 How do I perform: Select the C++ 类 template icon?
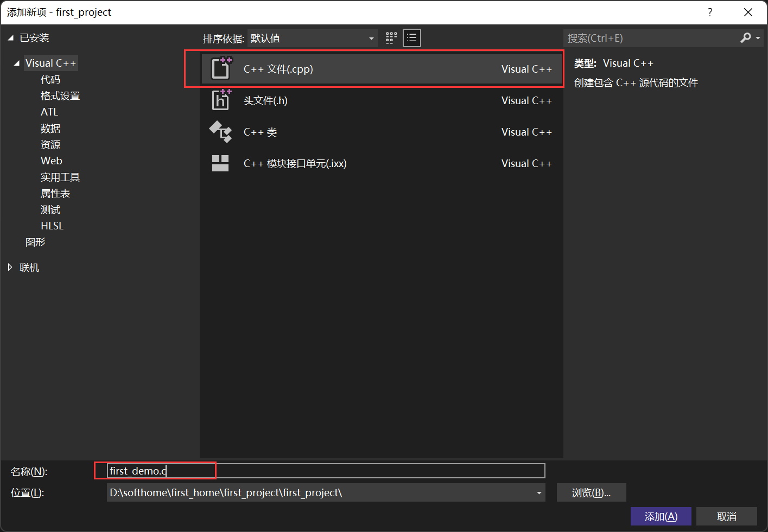[221, 132]
